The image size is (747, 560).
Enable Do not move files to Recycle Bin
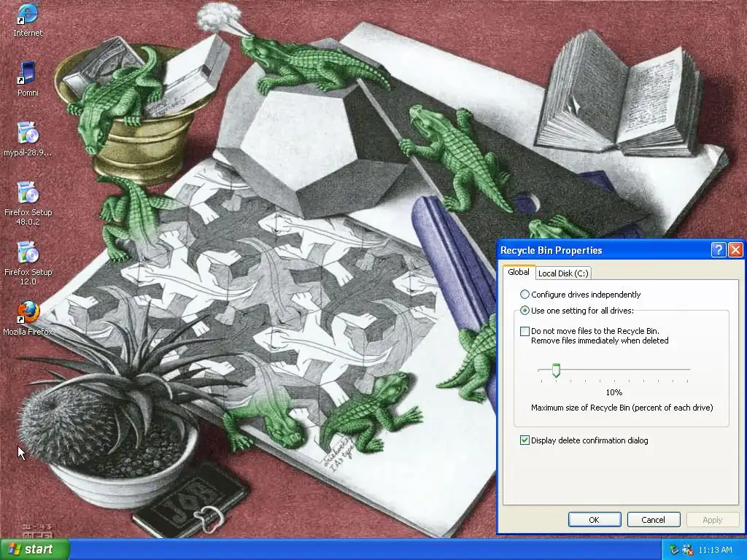525,331
